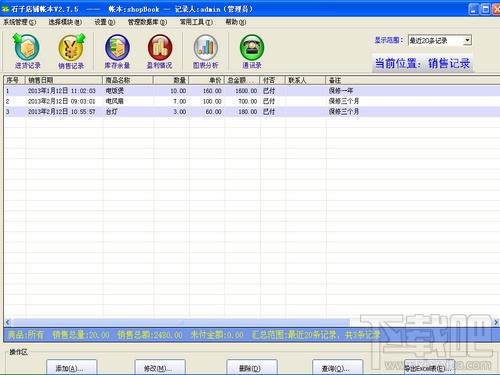
Task: Click the 保修三个月 remark in 台灯 row
Action: pos(344,112)
